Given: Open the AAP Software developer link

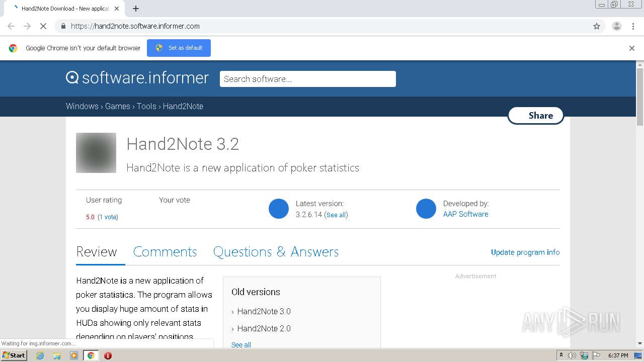Looking at the screenshot, I should click(465, 214).
